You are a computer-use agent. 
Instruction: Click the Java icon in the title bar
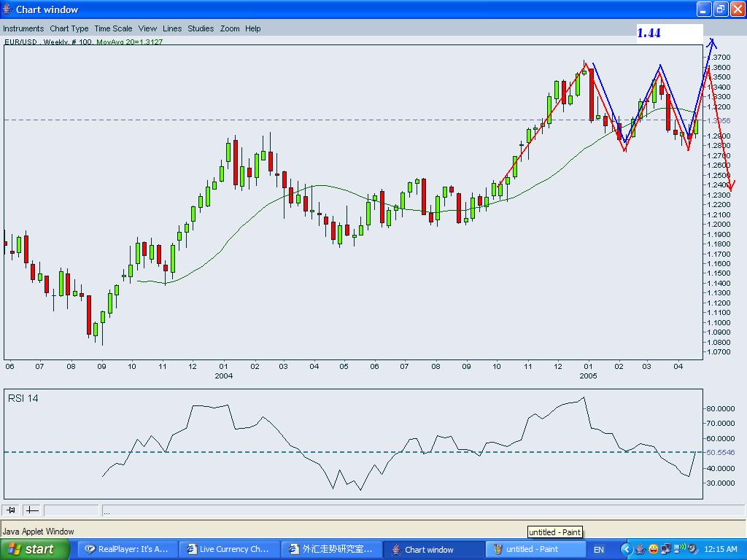[x=7, y=9]
